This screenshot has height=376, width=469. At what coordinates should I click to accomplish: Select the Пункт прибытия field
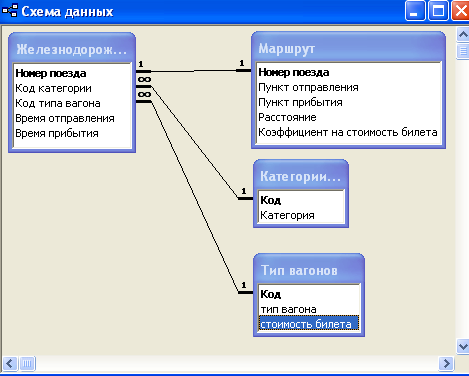(x=348, y=102)
